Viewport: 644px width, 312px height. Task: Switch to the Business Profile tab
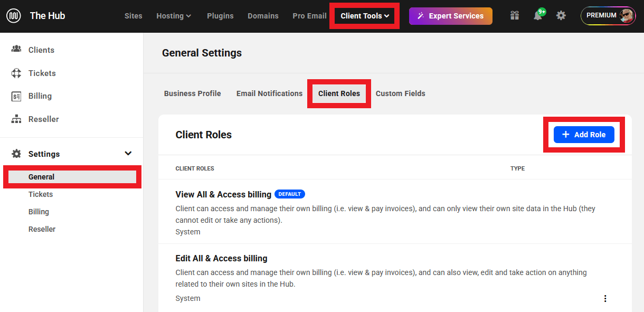click(x=192, y=93)
